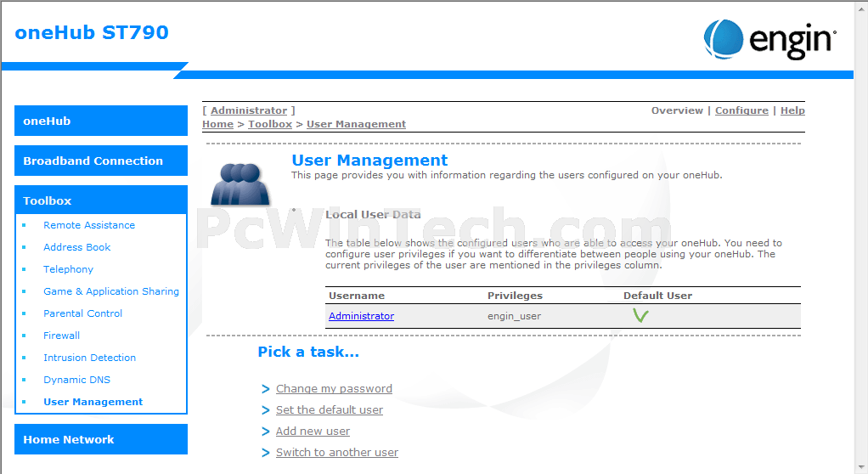Open the Broadband Connection section
Viewport: 868px width, 474px height.
pyautogui.click(x=101, y=161)
